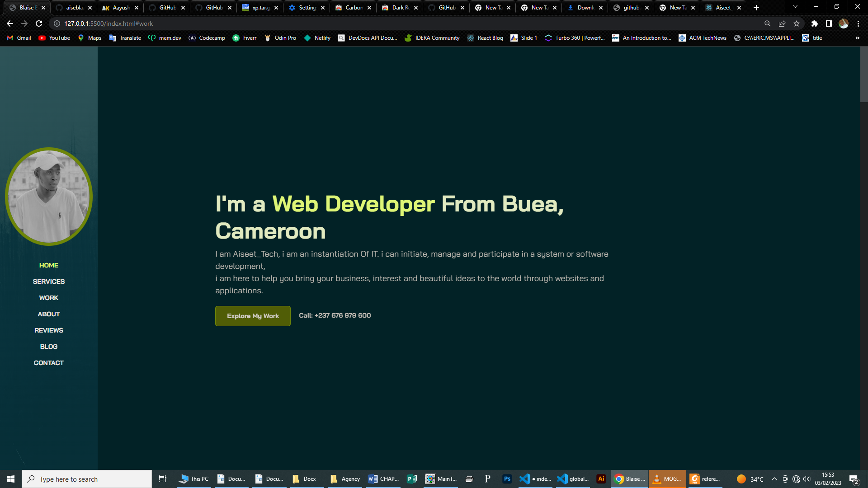Image resolution: width=868 pixels, height=488 pixels.
Task: Open Chrome three-dot menu
Action: [858, 23]
